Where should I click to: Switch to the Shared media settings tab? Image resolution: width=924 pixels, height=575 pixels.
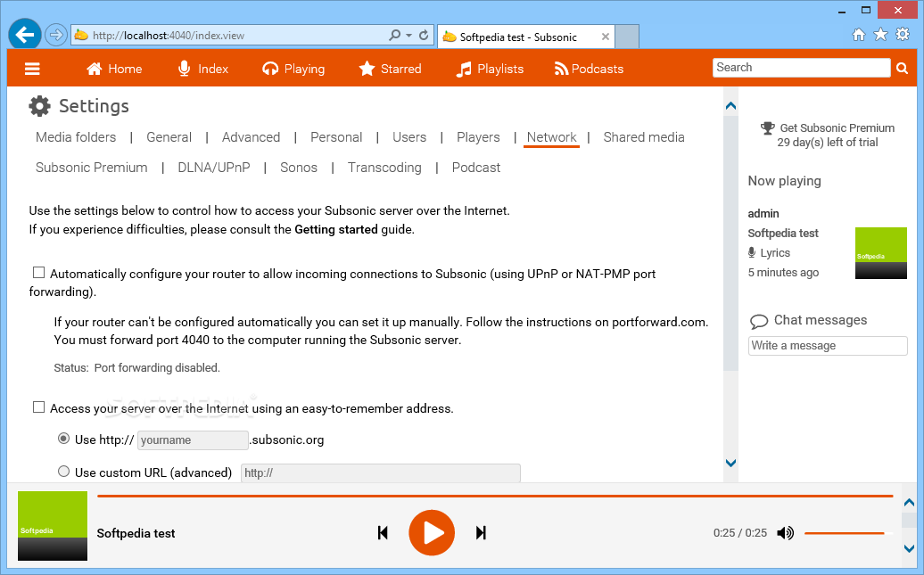(x=644, y=137)
